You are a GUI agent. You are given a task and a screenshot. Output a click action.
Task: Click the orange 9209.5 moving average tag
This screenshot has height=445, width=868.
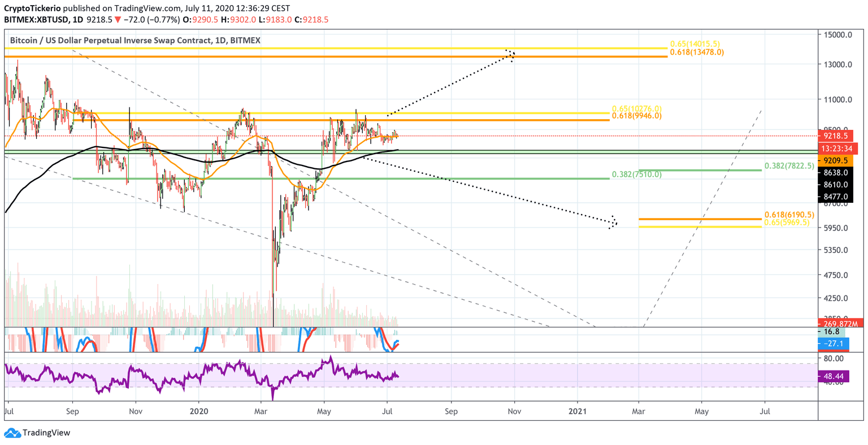(x=835, y=160)
